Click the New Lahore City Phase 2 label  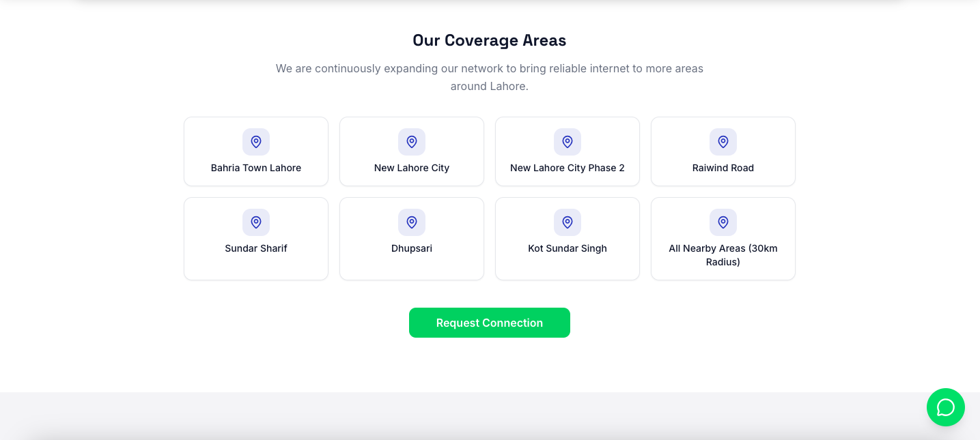(x=568, y=168)
